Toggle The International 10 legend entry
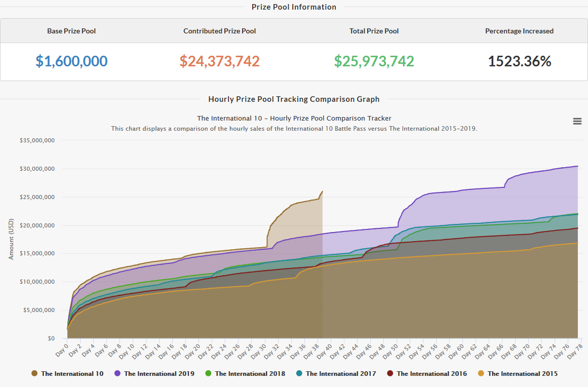The height and width of the screenshot is (387, 588). coord(72,374)
